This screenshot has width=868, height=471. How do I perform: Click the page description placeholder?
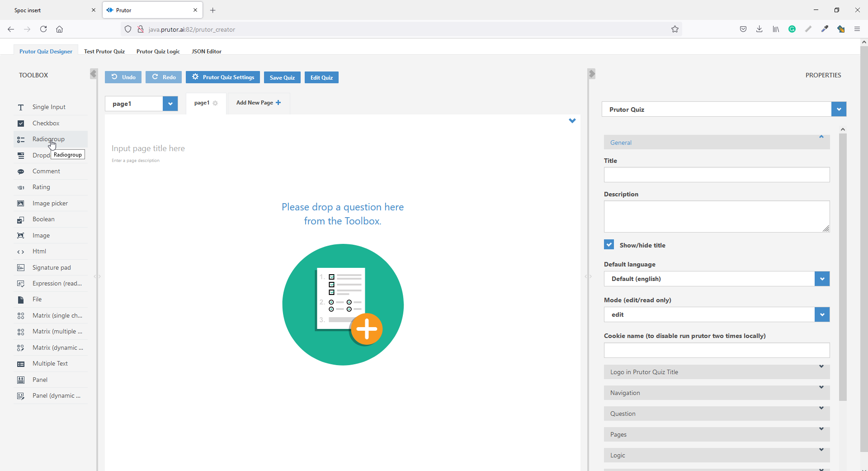point(136,161)
